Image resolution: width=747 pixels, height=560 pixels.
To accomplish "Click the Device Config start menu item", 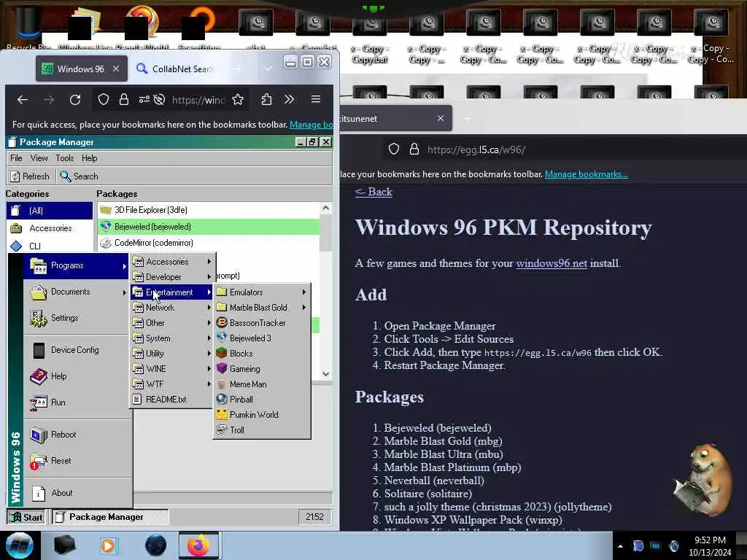I will 76,350.
